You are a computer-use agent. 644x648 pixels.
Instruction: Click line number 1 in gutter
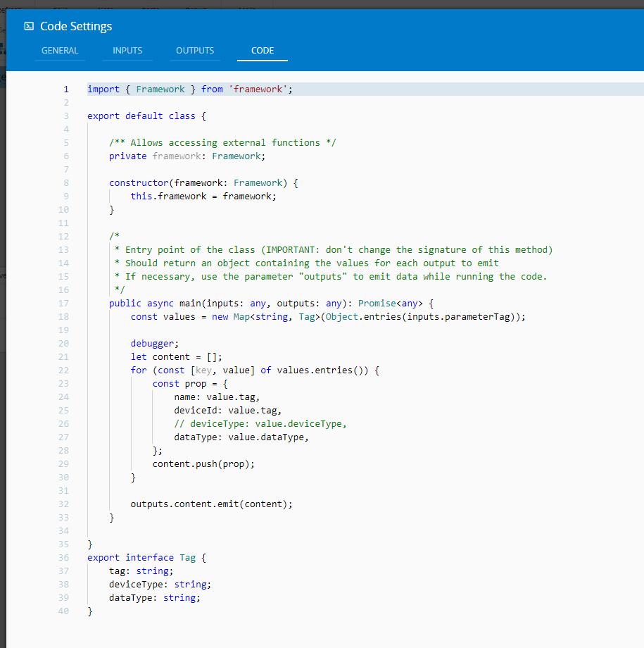pos(66,89)
